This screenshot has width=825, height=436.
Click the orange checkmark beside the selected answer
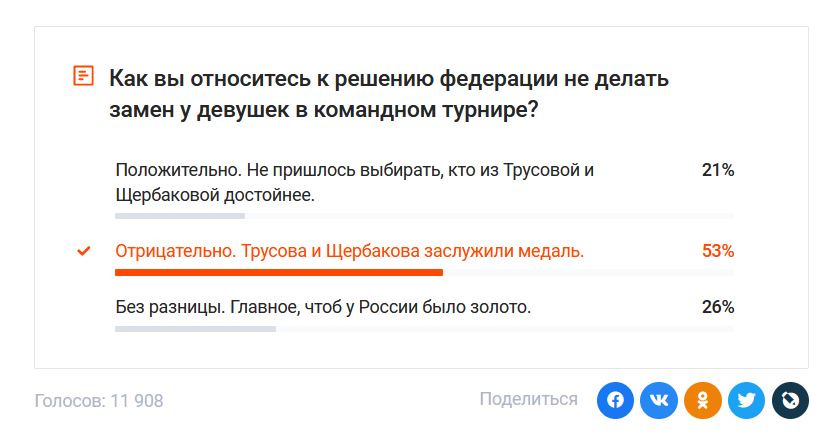[x=84, y=251]
